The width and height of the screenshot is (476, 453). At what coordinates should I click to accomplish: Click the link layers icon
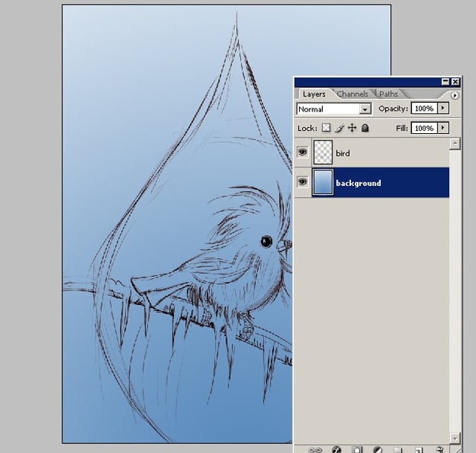[x=315, y=450]
